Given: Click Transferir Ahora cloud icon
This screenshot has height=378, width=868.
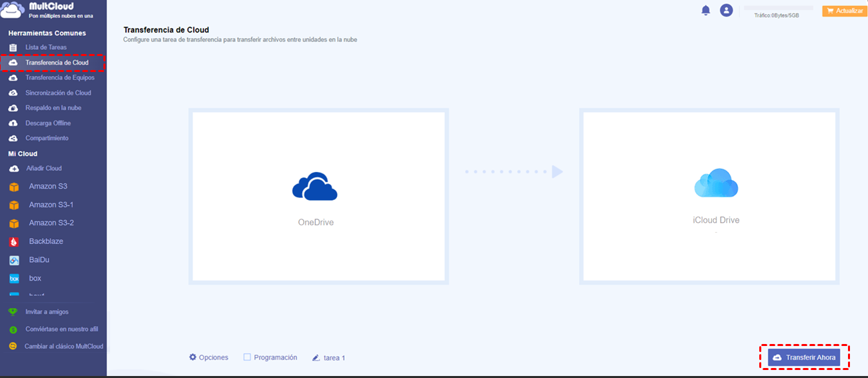Looking at the screenshot, I should (777, 358).
